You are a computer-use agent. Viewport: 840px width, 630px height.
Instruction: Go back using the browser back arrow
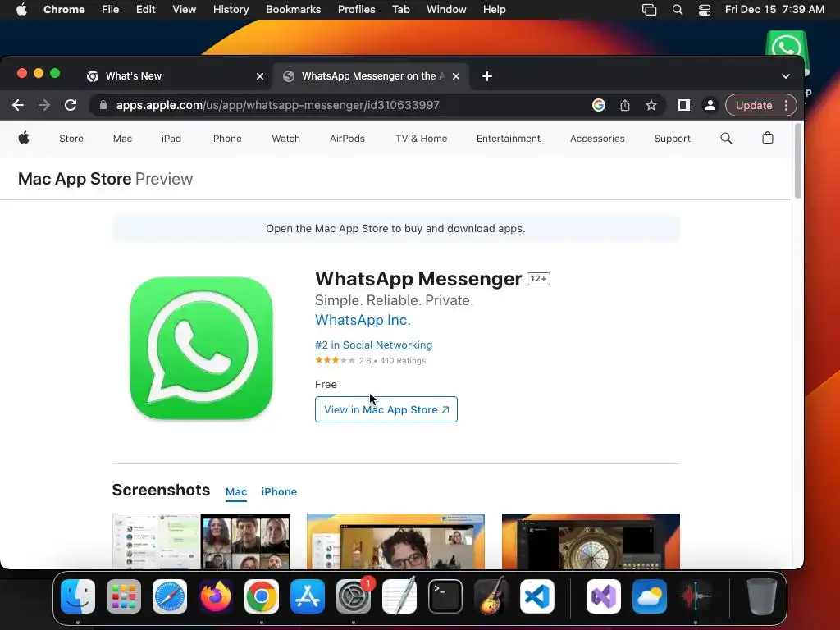point(18,105)
